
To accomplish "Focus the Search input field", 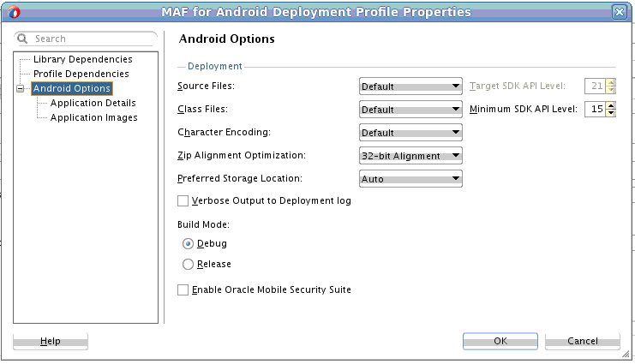I will [86, 39].
